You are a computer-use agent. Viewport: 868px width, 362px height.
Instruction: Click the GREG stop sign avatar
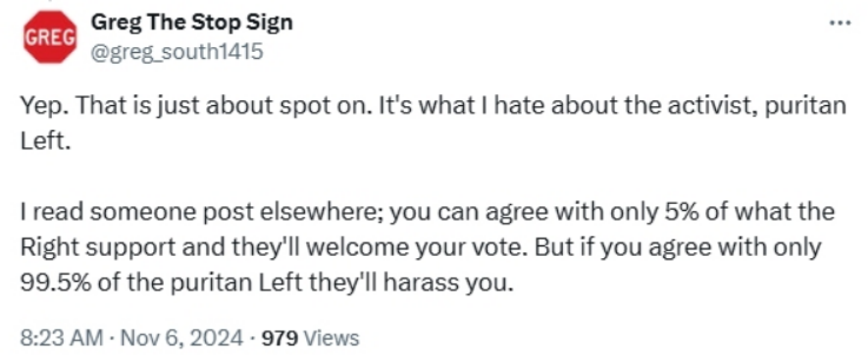pyautogui.click(x=50, y=37)
